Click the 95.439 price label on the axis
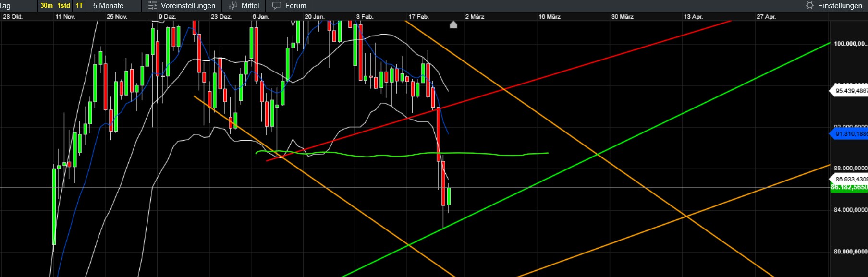The image size is (868, 277). coord(849,91)
